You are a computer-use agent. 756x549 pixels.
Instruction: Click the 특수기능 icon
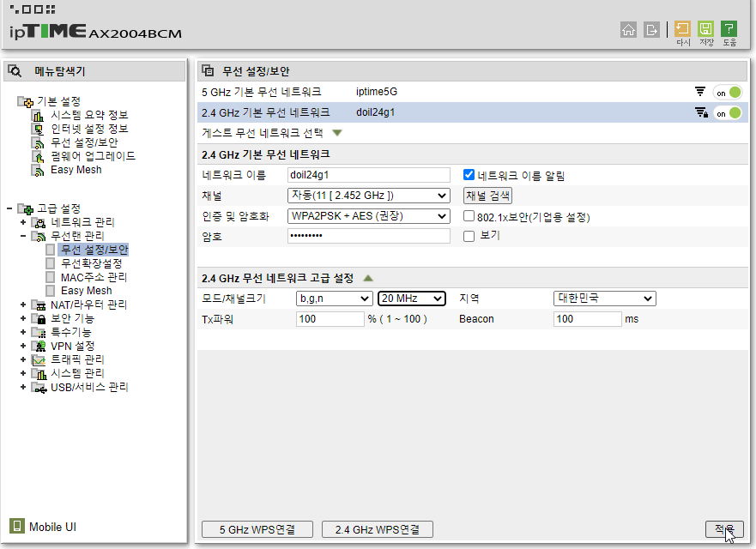coord(39,333)
